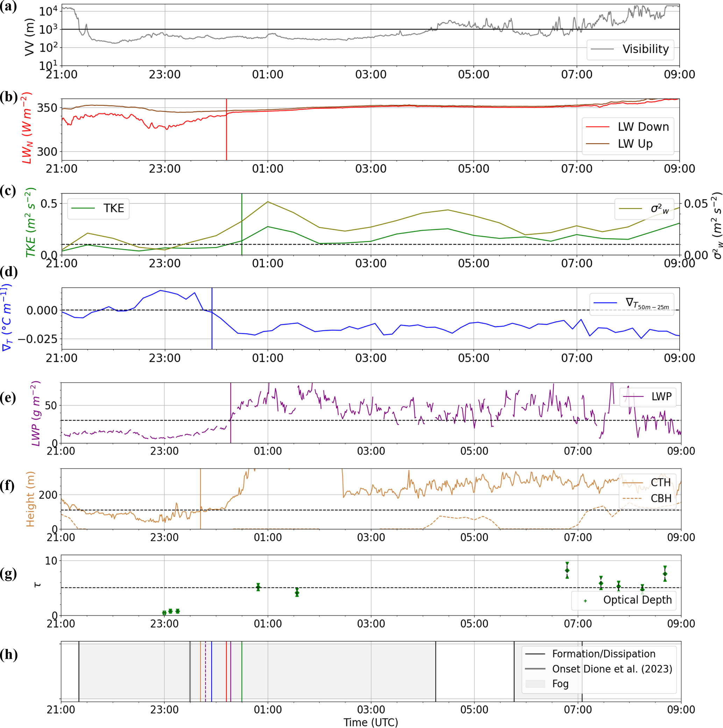Click the TKE legend entry

113,208
